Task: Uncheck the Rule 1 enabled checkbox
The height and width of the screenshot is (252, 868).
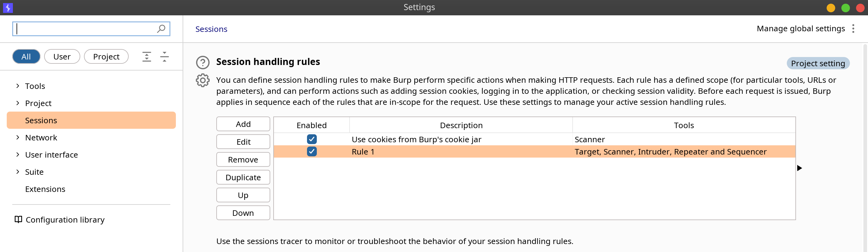Action: click(312, 151)
